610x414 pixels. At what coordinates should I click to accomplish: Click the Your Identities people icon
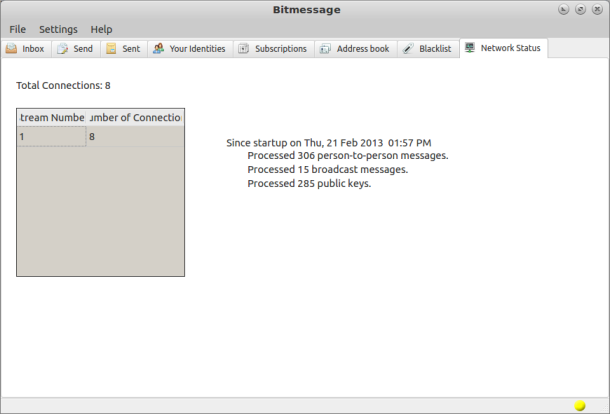158,48
